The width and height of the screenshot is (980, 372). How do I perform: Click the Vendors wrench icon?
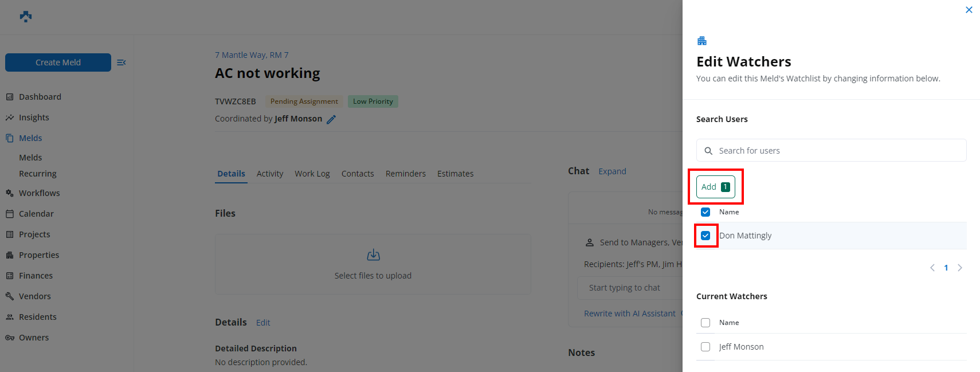pyautogui.click(x=10, y=296)
